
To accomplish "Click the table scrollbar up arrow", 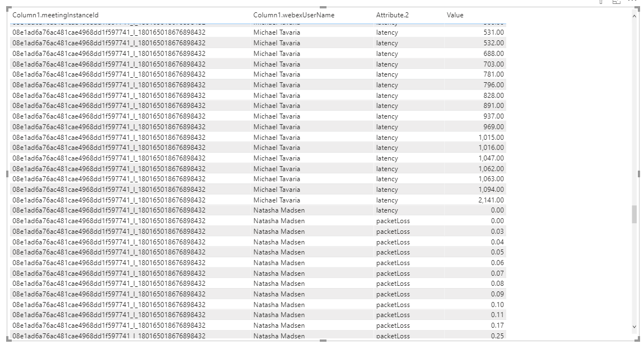I will 634,16.
